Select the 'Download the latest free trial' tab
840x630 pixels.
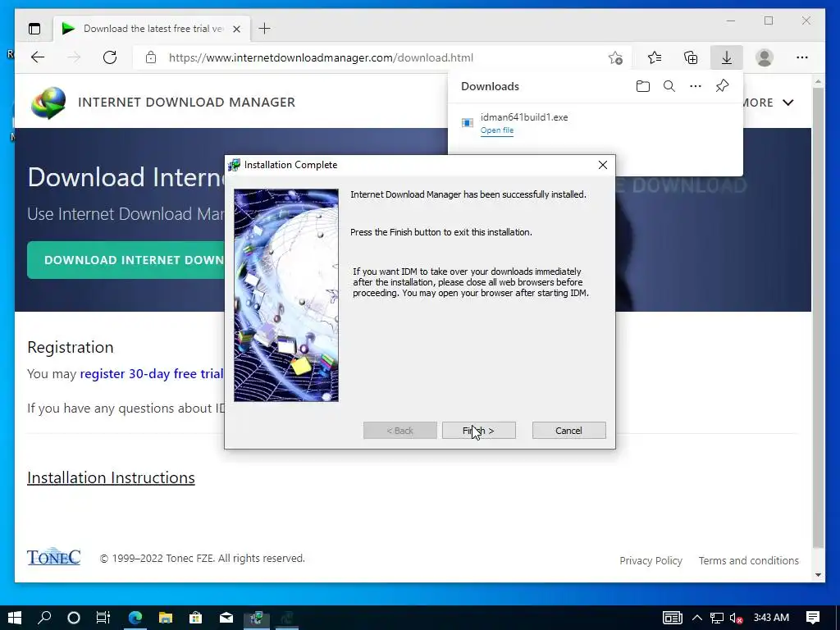point(153,29)
